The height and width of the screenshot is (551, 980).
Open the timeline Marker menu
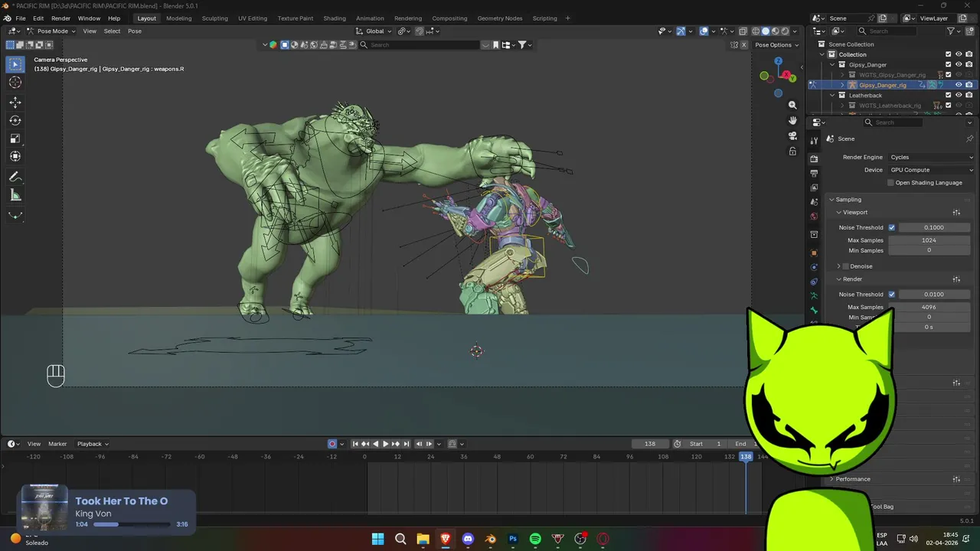57,444
